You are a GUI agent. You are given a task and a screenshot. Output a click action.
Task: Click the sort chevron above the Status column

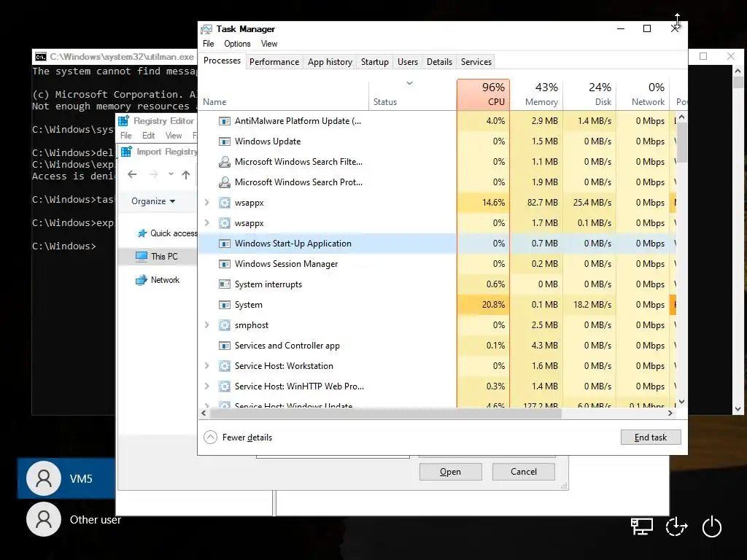pyautogui.click(x=409, y=83)
